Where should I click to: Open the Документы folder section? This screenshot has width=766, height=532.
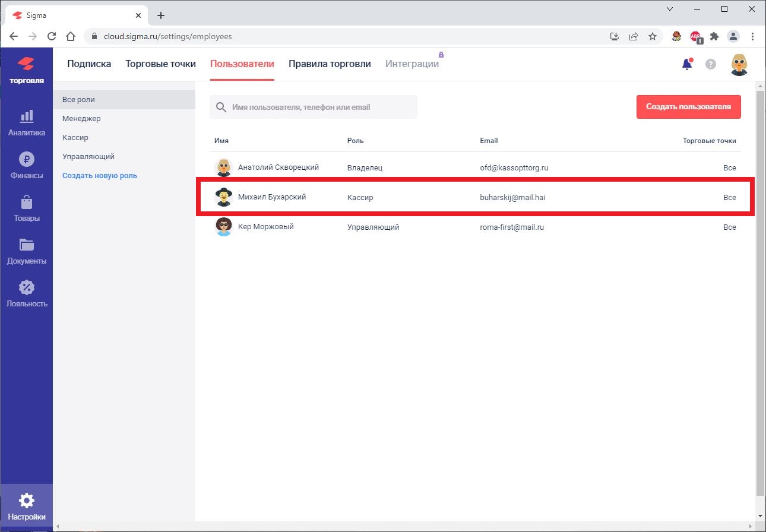pos(26,251)
